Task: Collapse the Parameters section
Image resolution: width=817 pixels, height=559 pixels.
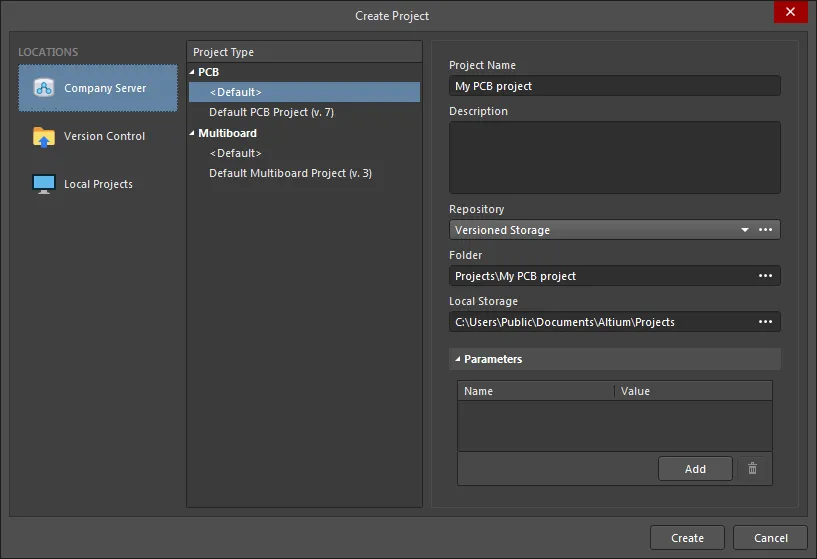Action: pyautogui.click(x=457, y=359)
